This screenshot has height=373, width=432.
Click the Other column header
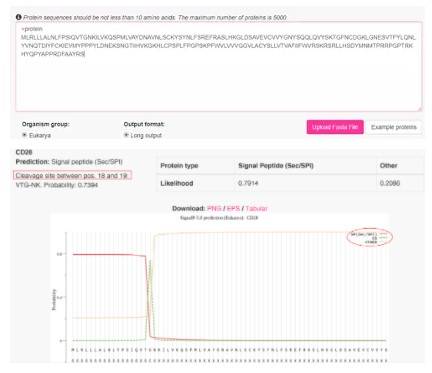click(x=388, y=166)
